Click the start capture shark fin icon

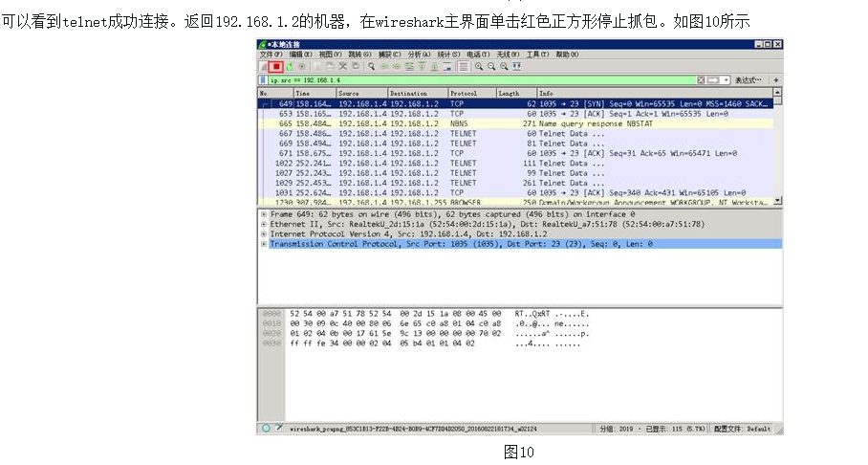(263, 67)
